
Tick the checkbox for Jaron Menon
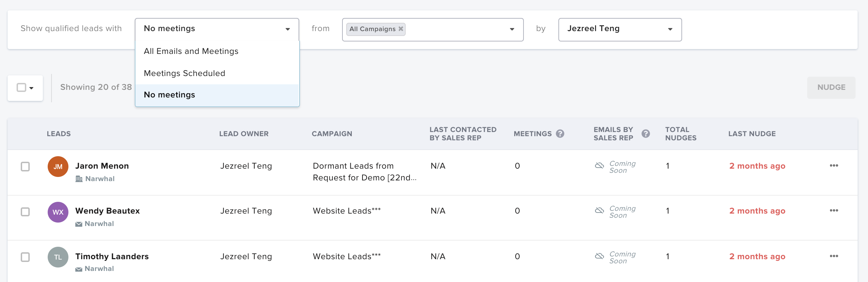25,167
